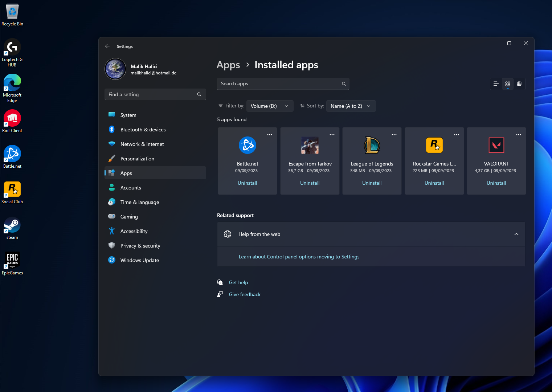Click the magnifier in Find a setting
The image size is (552, 392).
pos(199,94)
